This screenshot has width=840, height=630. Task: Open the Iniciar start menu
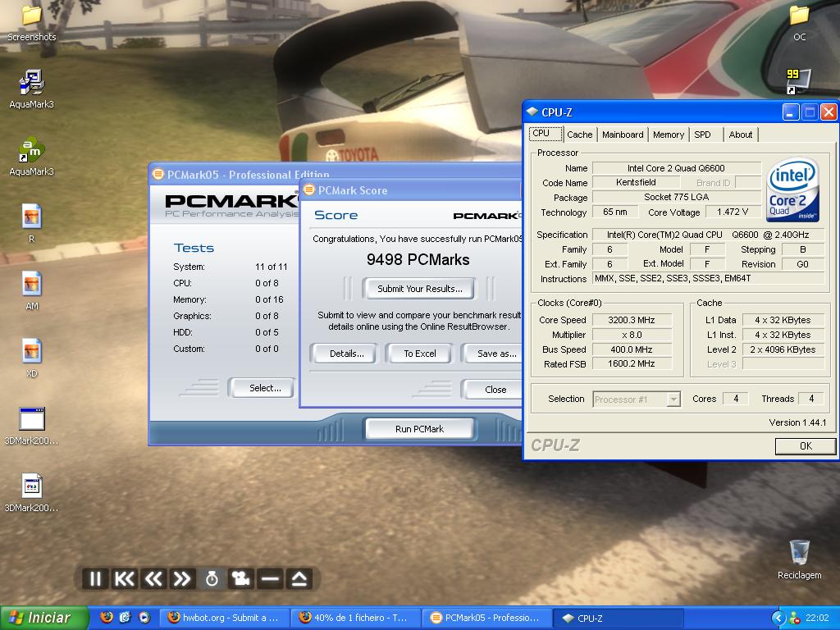tap(44, 618)
